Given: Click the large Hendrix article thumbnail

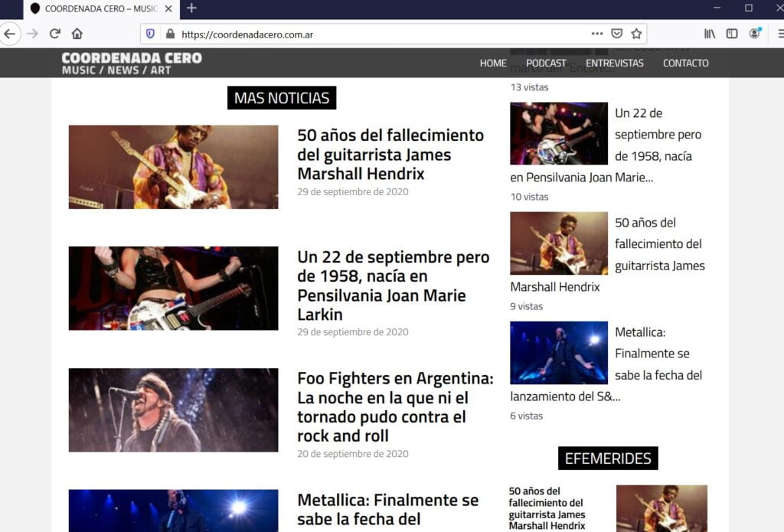Looking at the screenshot, I should click(x=174, y=167).
